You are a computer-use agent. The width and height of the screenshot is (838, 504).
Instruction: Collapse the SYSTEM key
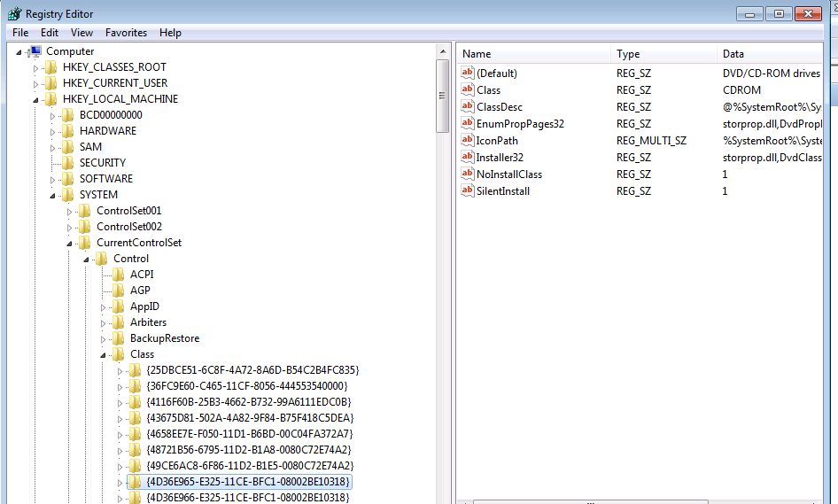coord(52,196)
